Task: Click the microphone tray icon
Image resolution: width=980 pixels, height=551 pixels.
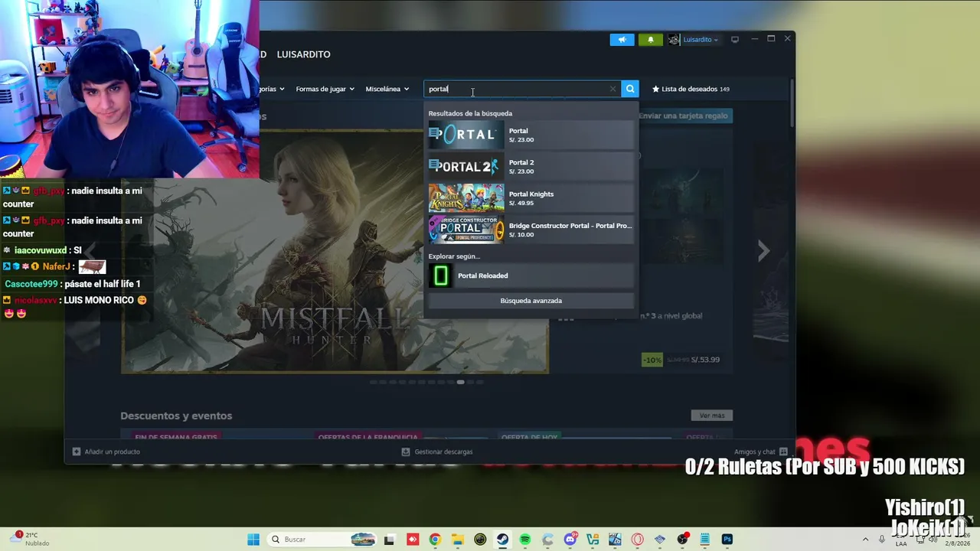Action: coord(882,540)
